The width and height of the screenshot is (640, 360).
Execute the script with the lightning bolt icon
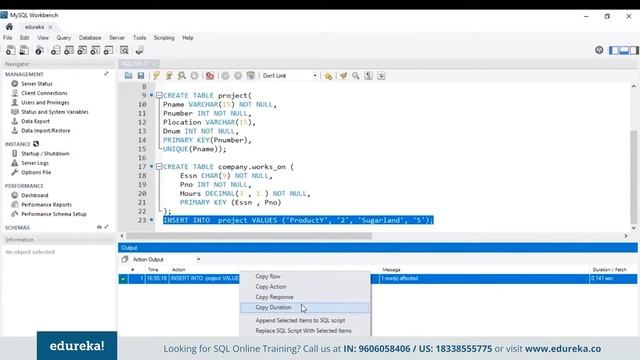(156, 76)
